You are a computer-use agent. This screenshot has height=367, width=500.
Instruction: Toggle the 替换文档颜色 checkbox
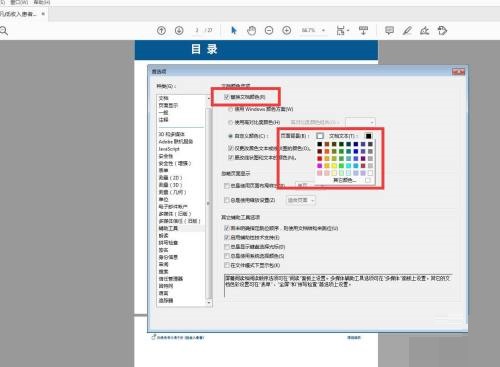pyautogui.click(x=227, y=97)
